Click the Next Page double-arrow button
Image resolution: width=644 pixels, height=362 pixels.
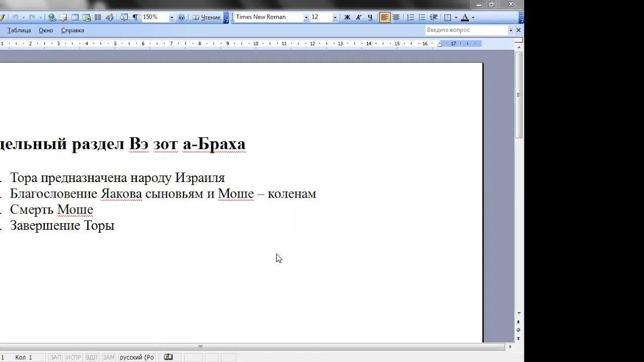tap(519, 339)
